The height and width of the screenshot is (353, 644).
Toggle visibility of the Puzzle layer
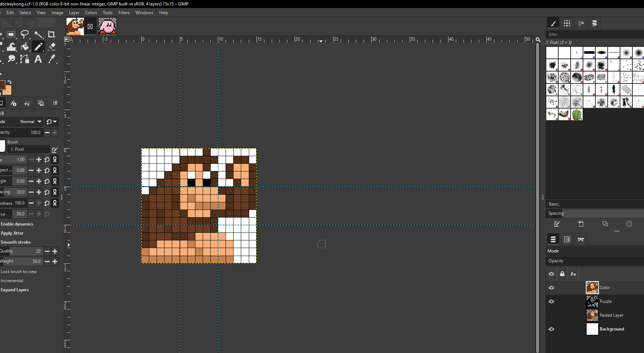point(551,301)
